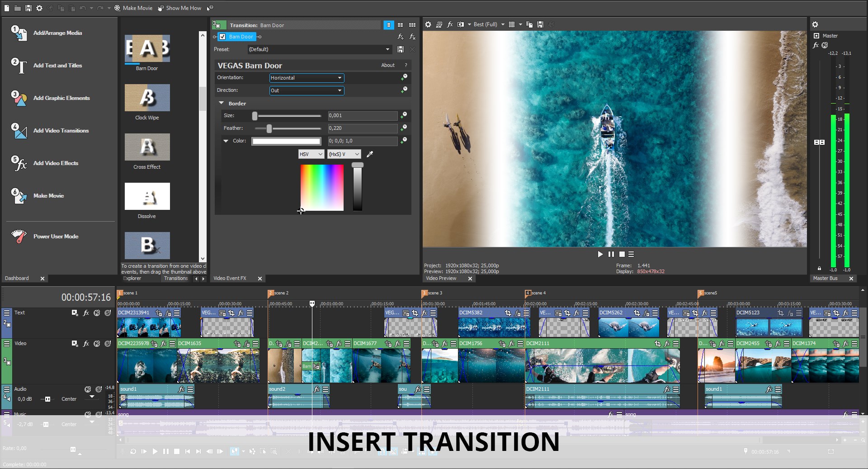Open the Clock Wipe transition

click(146, 98)
